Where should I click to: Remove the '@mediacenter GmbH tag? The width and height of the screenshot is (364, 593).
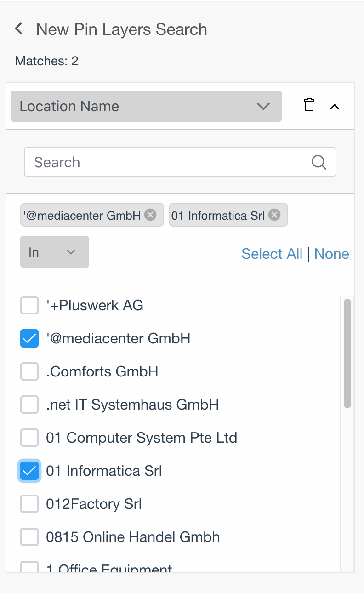click(150, 215)
